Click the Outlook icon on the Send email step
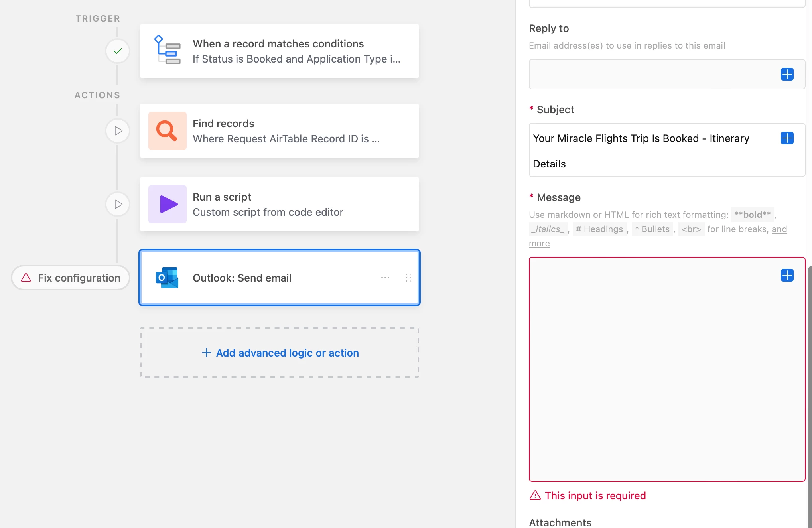This screenshot has width=812, height=528. tap(167, 278)
